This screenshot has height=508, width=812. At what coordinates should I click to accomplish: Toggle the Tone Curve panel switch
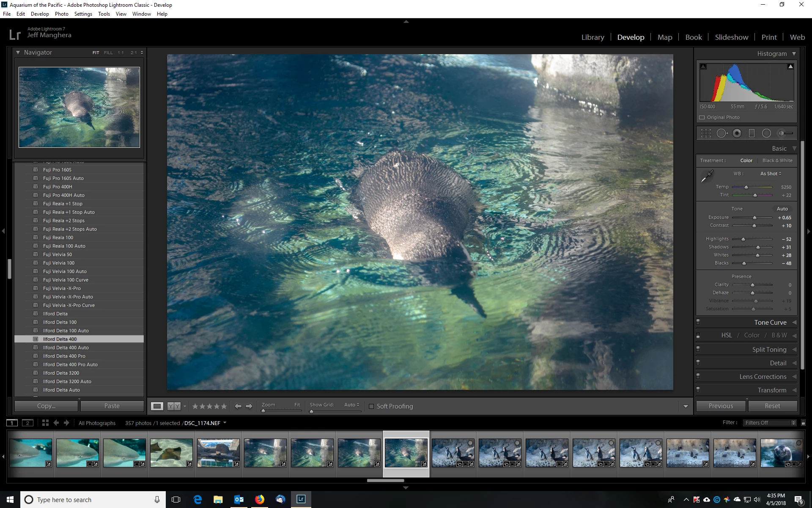pyautogui.click(x=698, y=322)
